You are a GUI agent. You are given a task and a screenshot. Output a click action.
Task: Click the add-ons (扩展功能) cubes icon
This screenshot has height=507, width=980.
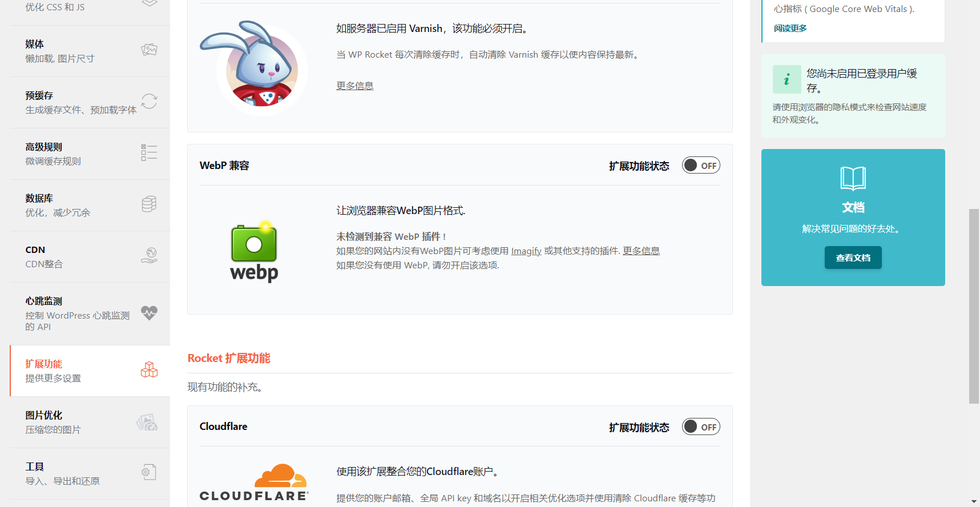pos(149,370)
